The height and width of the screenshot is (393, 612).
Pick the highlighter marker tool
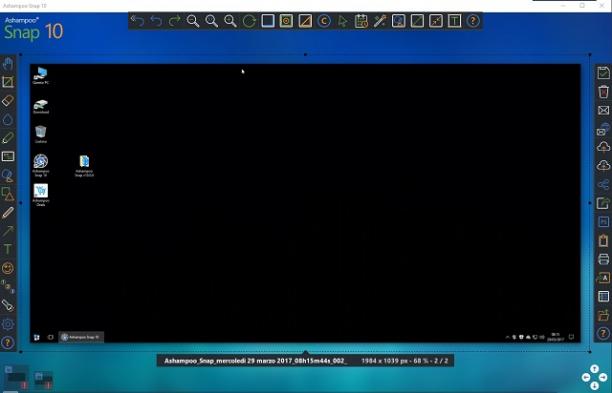(x=8, y=138)
